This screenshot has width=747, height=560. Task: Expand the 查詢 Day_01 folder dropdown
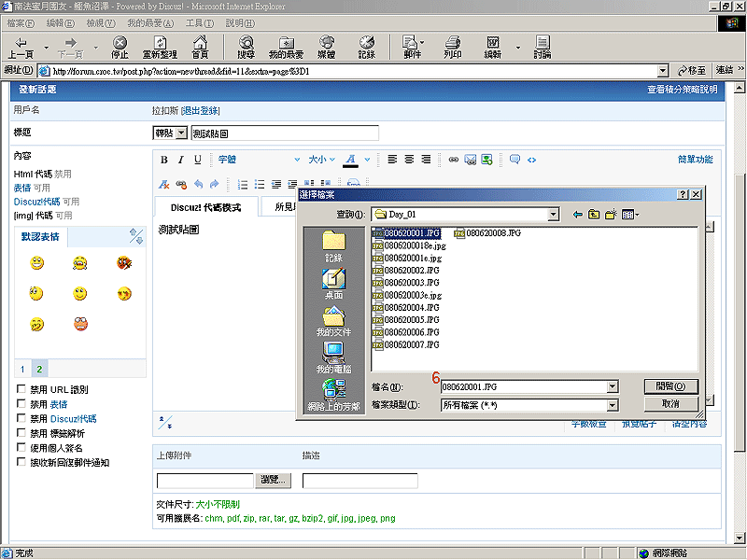tap(553, 215)
